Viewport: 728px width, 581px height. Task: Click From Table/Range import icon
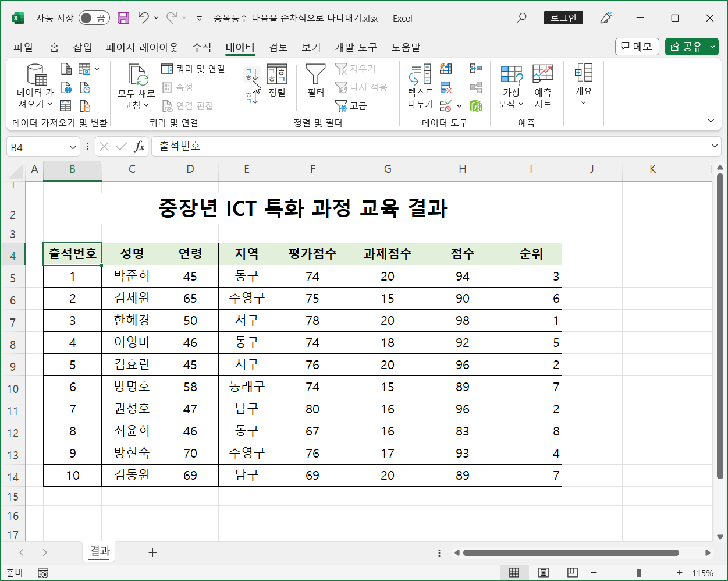click(x=66, y=106)
